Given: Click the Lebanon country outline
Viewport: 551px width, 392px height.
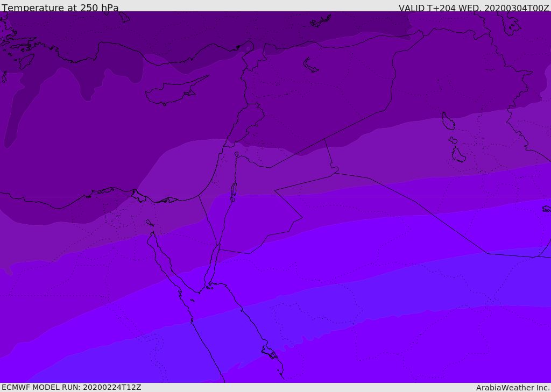Looking at the screenshot, I should coord(245,125).
